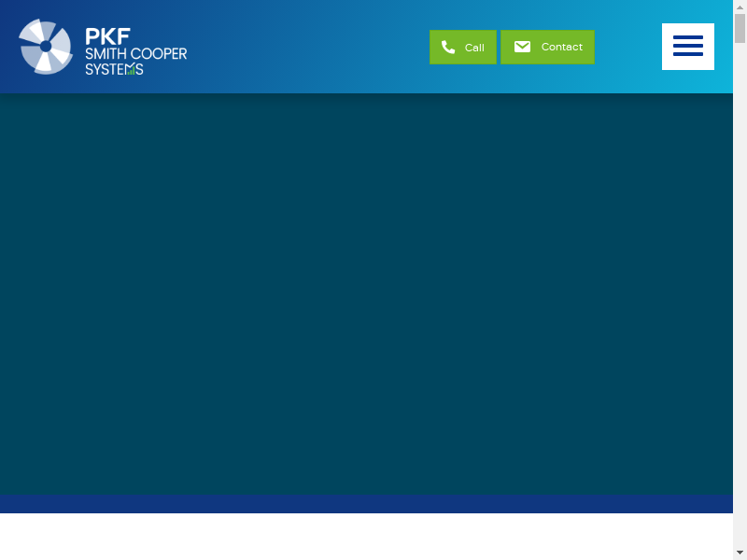Click the propeller logo icon
The height and width of the screenshot is (560, 747).
(46, 47)
